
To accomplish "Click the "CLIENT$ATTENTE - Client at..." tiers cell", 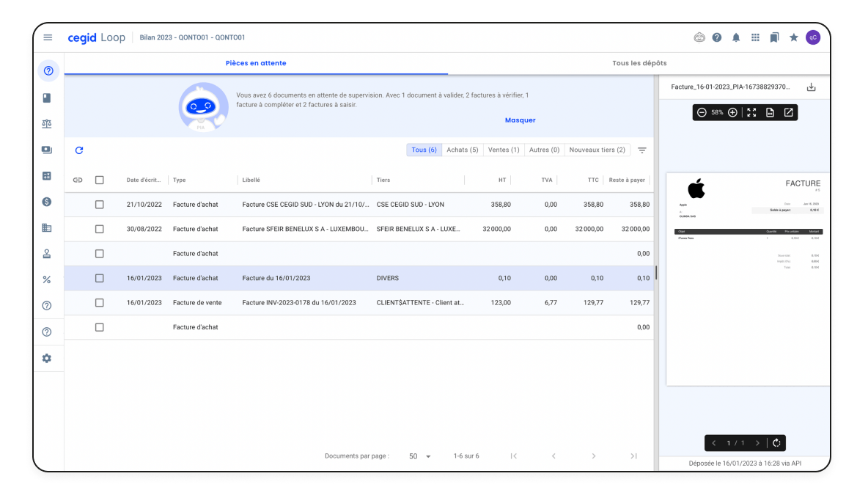I will coord(420,303).
